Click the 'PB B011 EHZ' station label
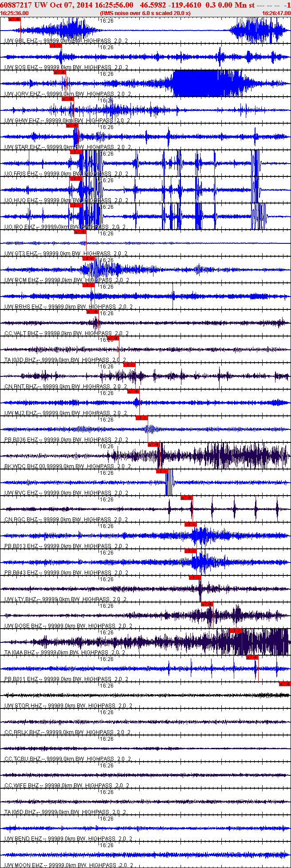Image resolution: width=291 pixels, height=868 pixels. [x=21, y=679]
